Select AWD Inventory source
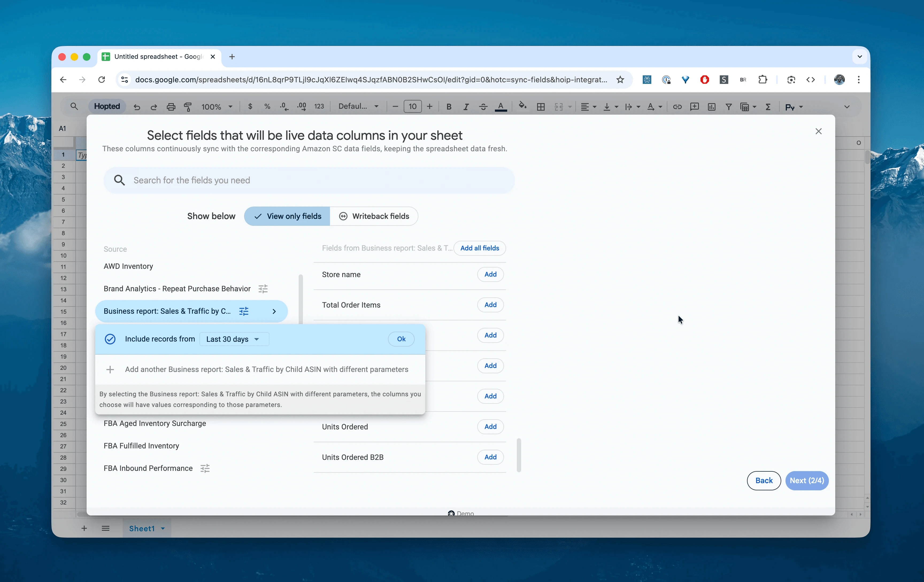Image resolution: width=924 pixels, height=582 pixels. [x=128, y=266]
